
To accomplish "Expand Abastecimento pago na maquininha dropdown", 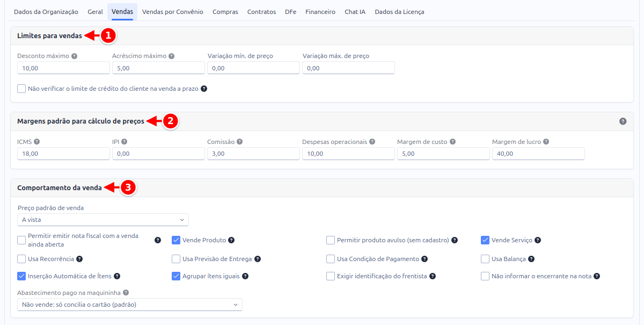I will 130,305.
